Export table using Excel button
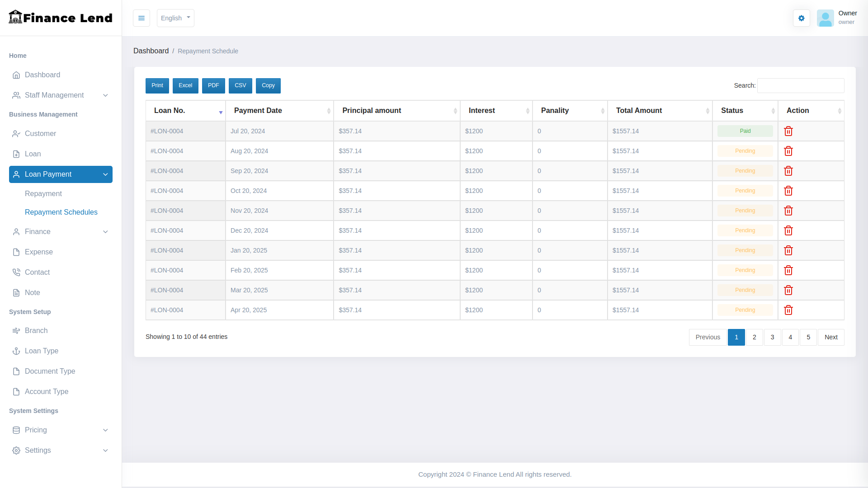The width and height of the screenshot is (868, 488). [185, 85]
